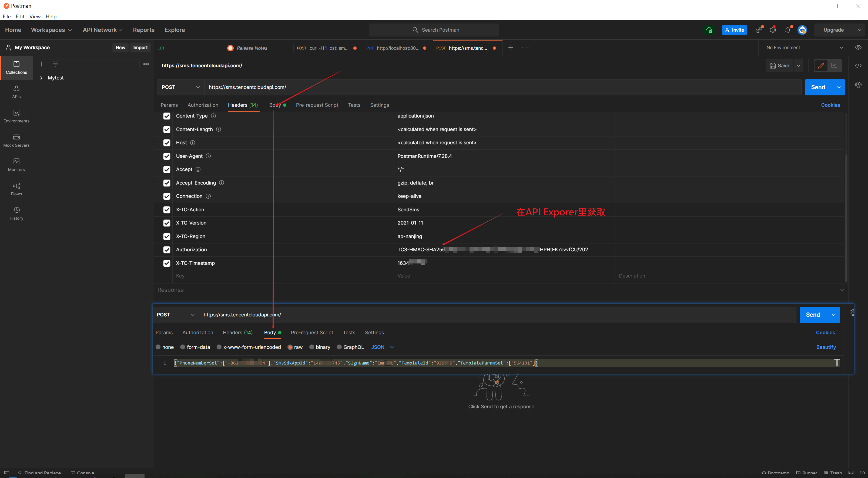Uncheck the Content-Length header checkbox

click(166, 129)
